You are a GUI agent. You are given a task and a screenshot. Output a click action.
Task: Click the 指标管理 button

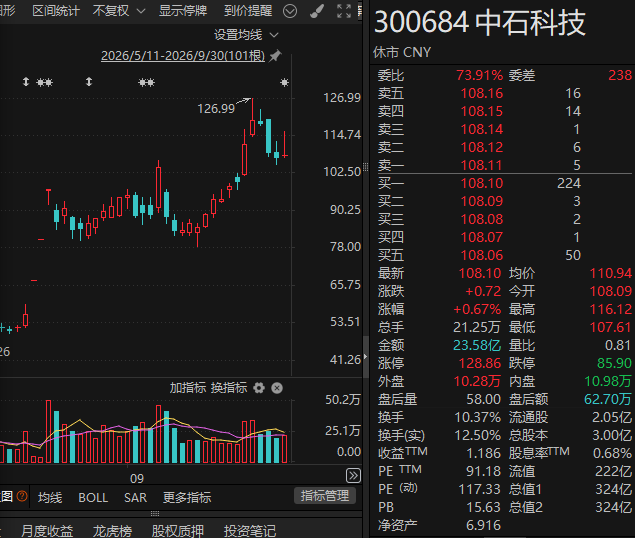point(325,495)
